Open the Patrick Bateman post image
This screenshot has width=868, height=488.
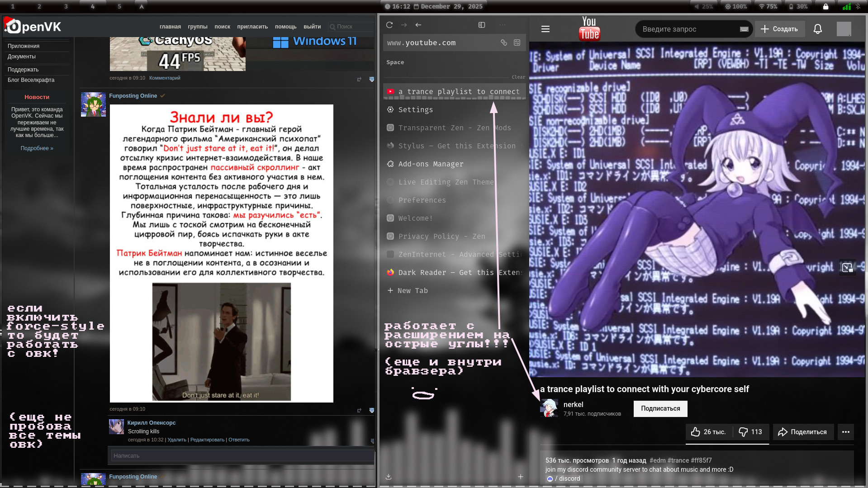[222, 253]
